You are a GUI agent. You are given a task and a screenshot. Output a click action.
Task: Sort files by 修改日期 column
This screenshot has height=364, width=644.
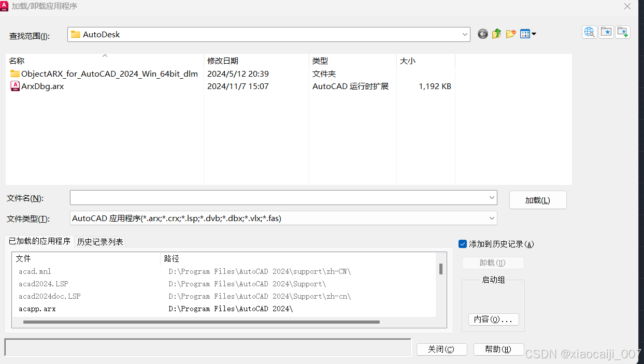(256, 61)
